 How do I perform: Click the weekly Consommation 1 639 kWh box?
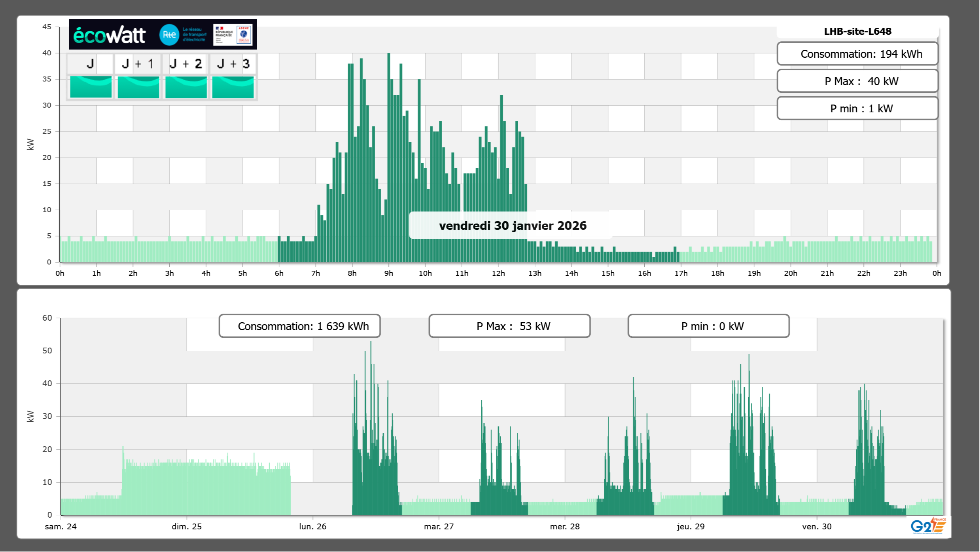(x=300, y=326)
